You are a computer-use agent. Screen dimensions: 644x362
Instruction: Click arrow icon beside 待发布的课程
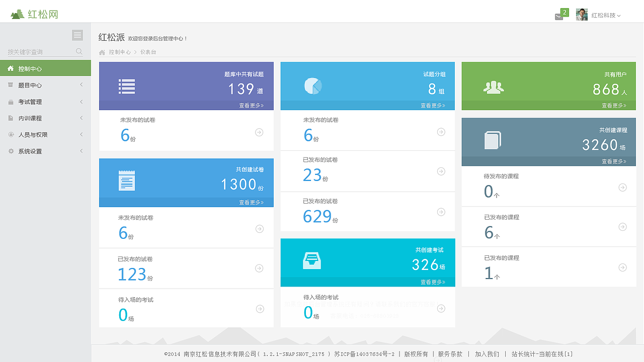[622, 188]
